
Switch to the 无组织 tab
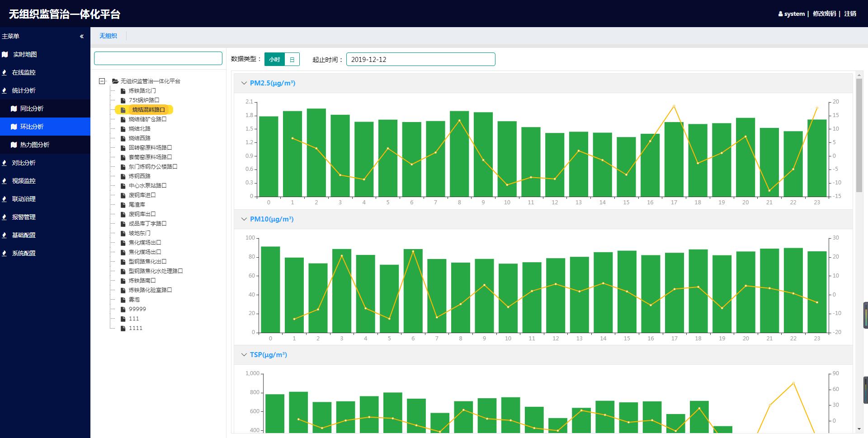tap(108, 36)
